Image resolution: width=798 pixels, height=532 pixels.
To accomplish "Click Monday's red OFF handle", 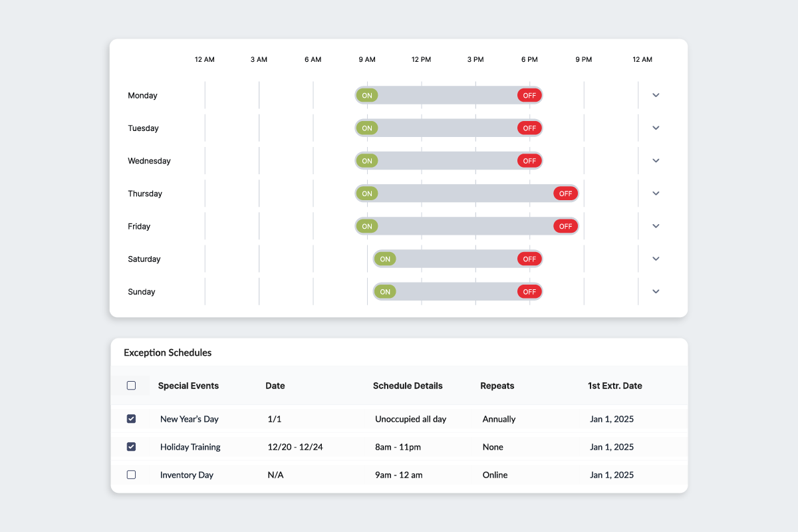I will click(x=529, y=95).
